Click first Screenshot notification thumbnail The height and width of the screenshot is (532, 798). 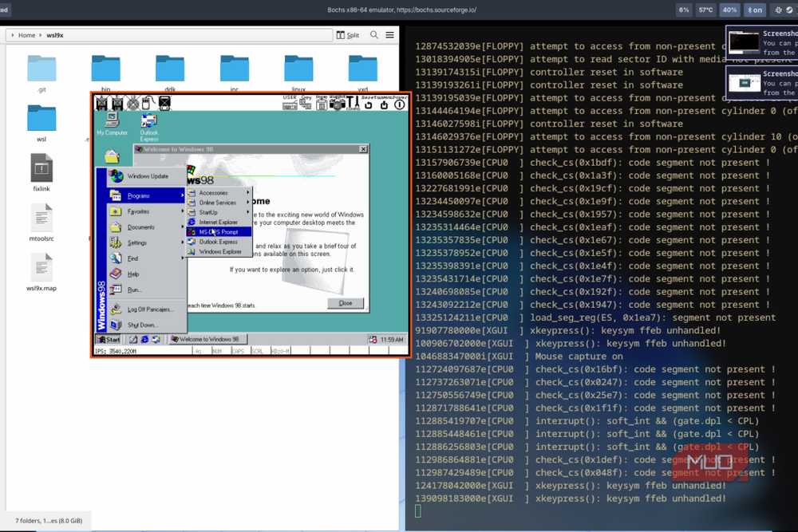coord(744,42)
